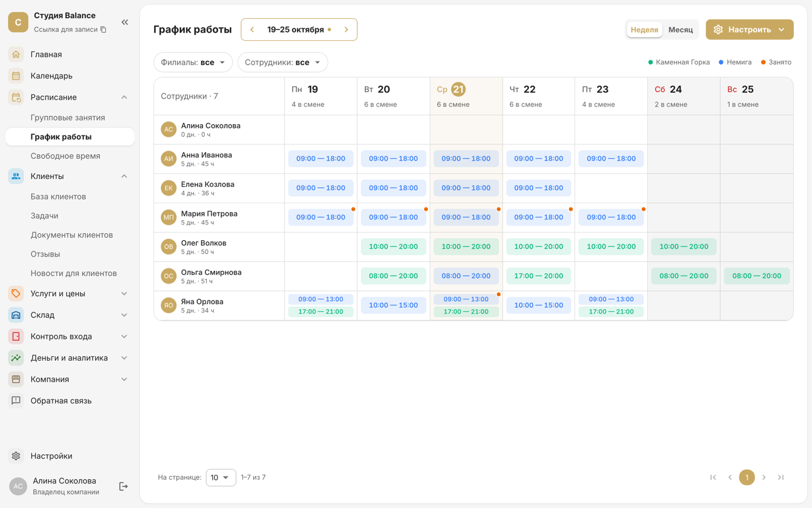Viewport: 812px width, 508px height.
Task: Go to next week arrow
Action: click(x=346, y=29)
